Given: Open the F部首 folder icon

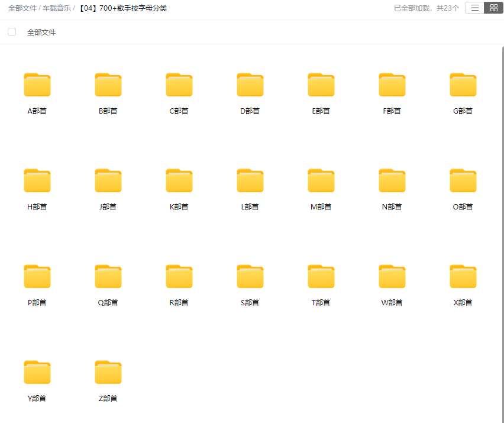Looking at the screenshot, I should (x=392, y=85).
